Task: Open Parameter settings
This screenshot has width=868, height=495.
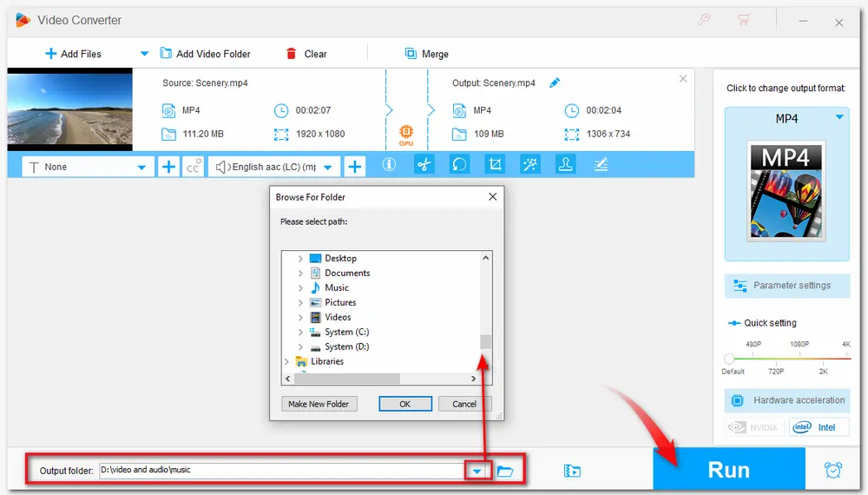Action: point(787,286)
